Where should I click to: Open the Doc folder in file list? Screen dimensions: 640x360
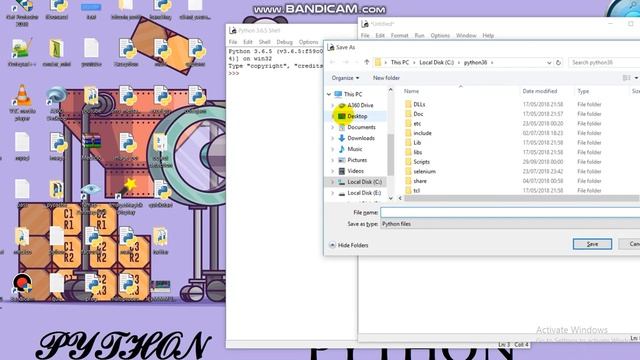[x=418, y=114]
